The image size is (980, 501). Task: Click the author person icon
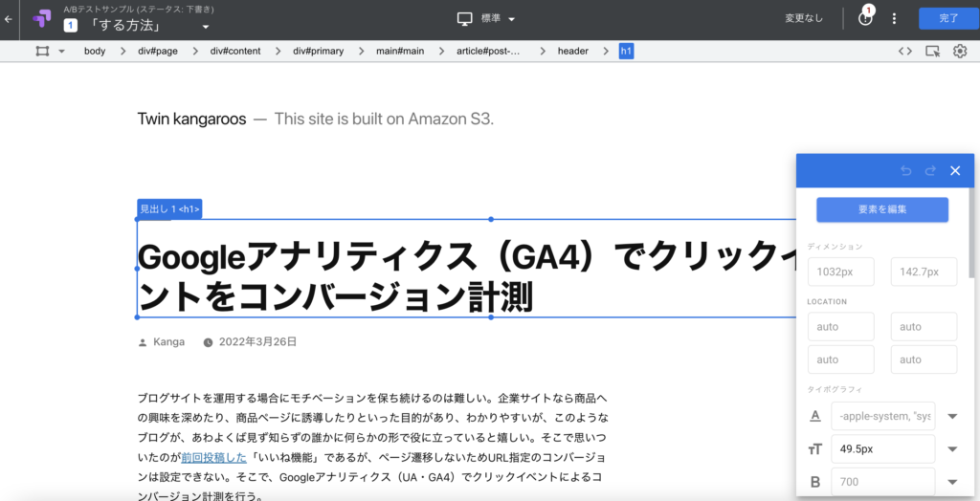click(143, 342)
